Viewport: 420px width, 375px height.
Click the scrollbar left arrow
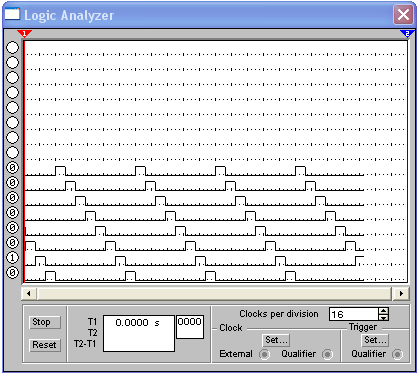click(29, 293)
